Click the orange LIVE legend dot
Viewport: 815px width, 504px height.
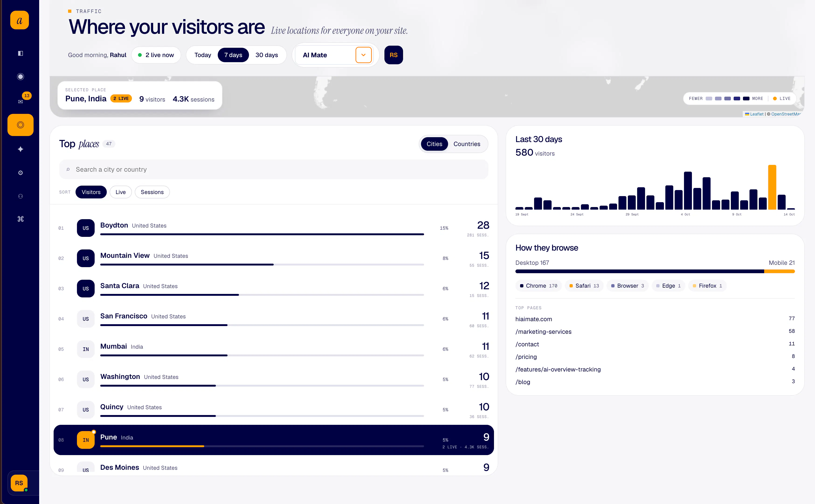775,99
